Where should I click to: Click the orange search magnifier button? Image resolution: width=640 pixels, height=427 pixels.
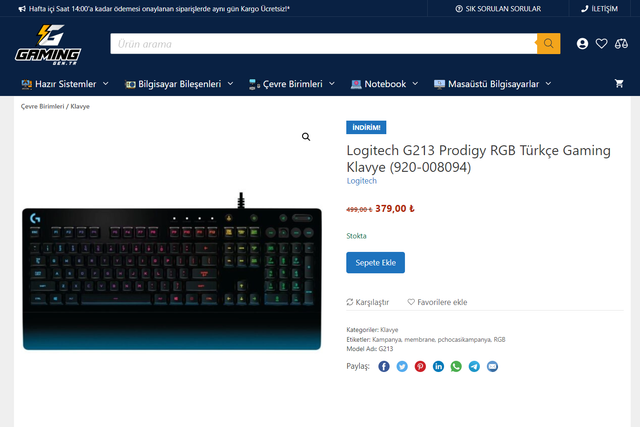[548, 43]
